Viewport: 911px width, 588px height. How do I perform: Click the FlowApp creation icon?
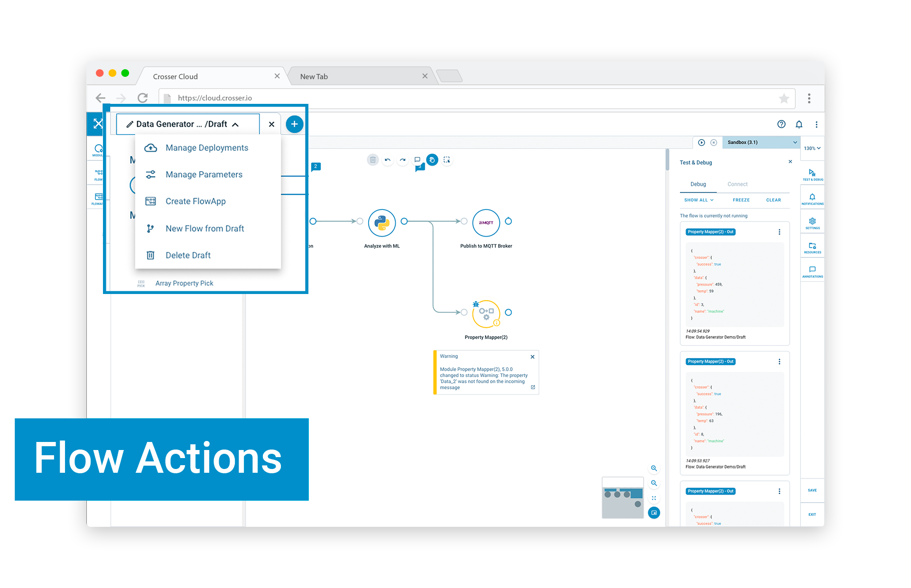pyautogui.click(x=150, y=201)
